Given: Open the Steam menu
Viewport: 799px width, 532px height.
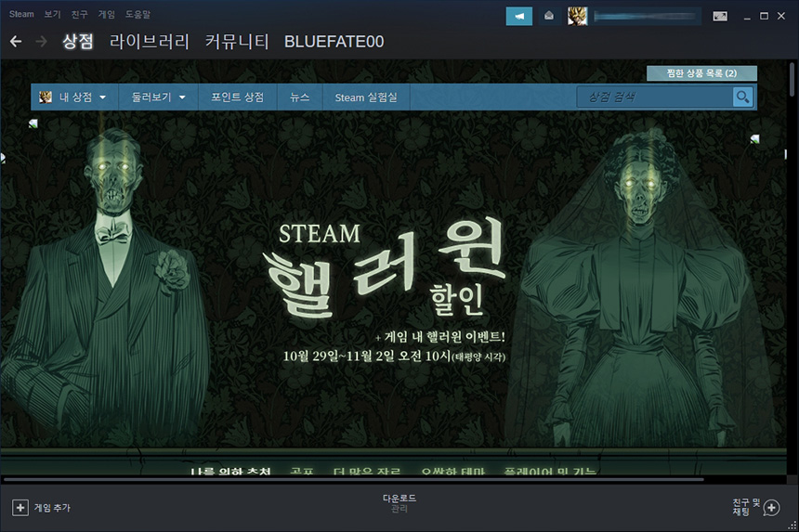Looking at the screenshot, I should (x=21, y=14).
